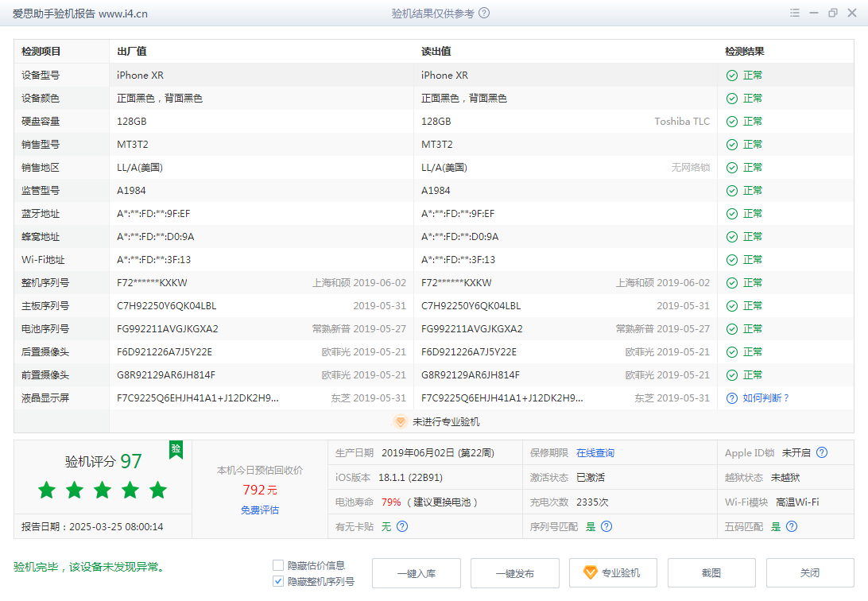The height and width of the screenshot is (601, 868).
Task: Click the battery life 79% value
Action: 391,502
